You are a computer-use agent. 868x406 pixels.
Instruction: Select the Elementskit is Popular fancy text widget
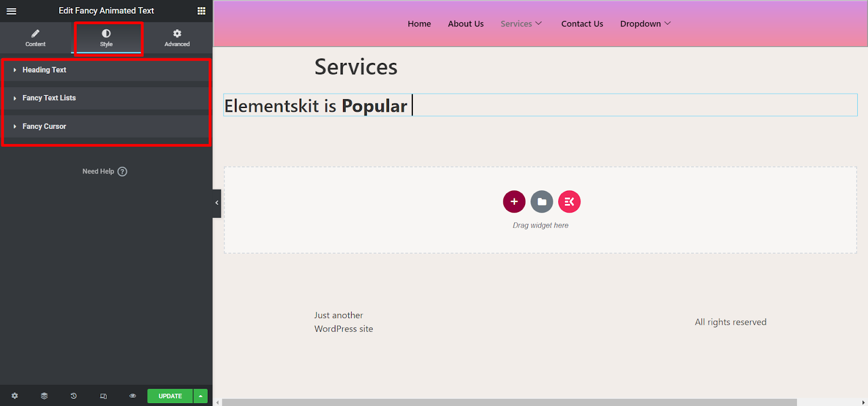point(540,105)
